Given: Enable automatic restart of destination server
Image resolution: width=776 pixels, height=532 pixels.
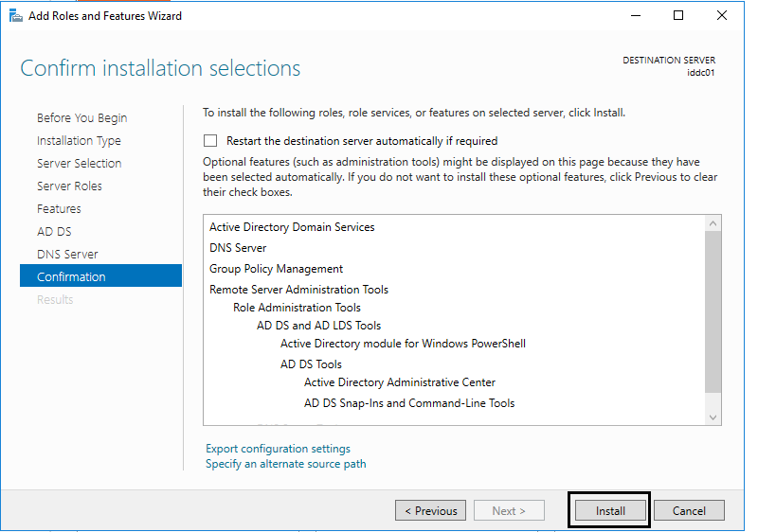Looking at the screenshot, I should (x=210, y=141).
